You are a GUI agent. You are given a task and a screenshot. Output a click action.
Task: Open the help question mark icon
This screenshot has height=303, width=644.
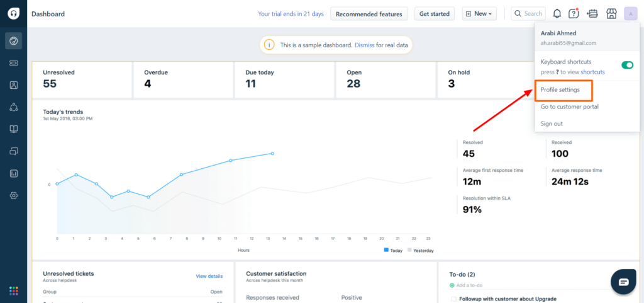coord(574,14)
